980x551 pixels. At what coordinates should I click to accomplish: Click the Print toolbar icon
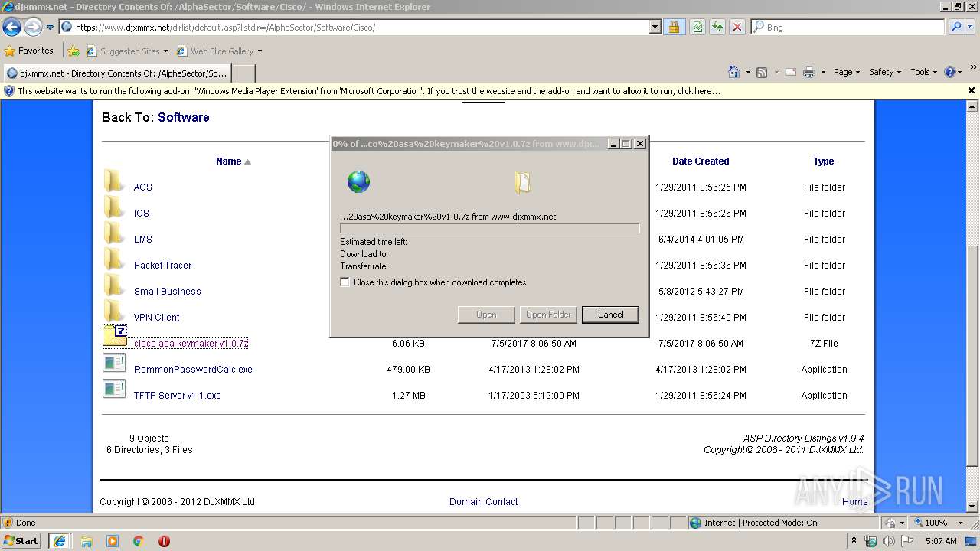(809, 72)
